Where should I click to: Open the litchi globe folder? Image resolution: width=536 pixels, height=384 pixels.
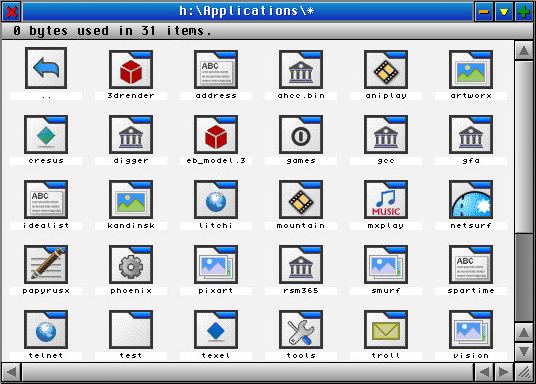[x=216, y=199]
